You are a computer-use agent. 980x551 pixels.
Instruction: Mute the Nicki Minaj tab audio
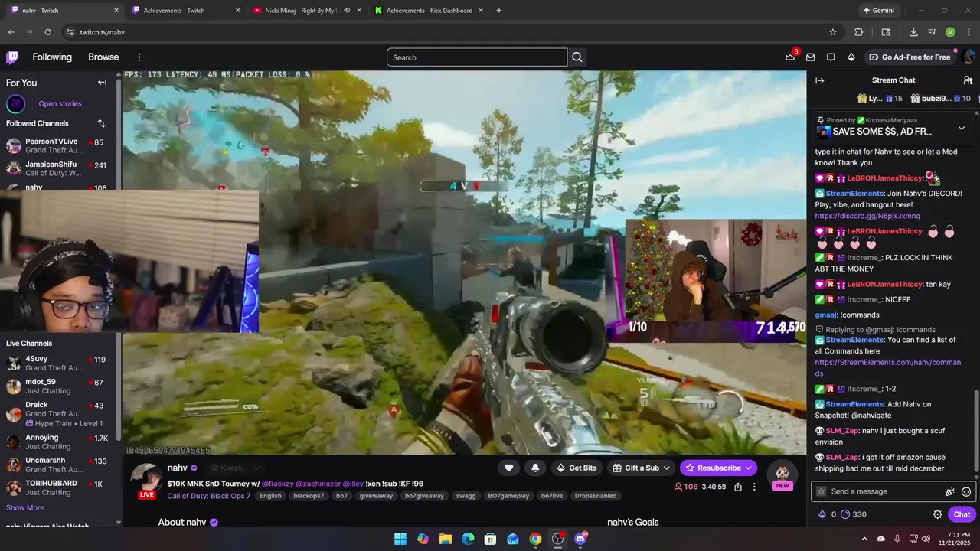347,11
